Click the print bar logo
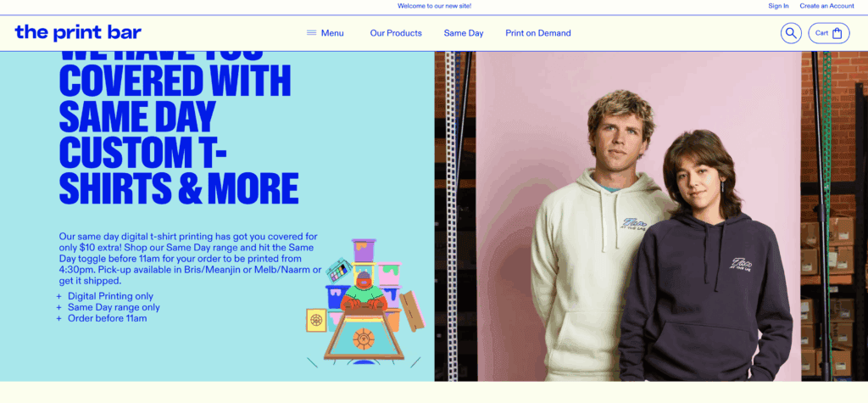868x403 pixels. click(x=78, y=33)
